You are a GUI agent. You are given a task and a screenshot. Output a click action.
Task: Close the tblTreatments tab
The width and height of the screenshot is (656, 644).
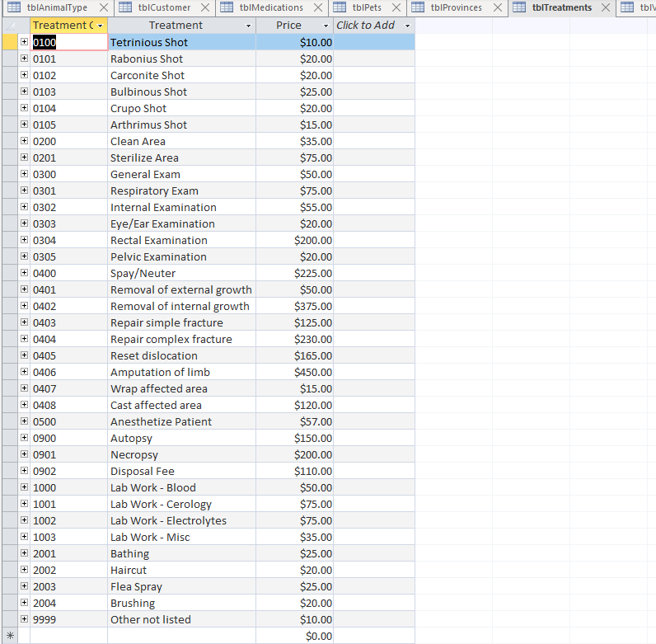click(x=606, y=7)
